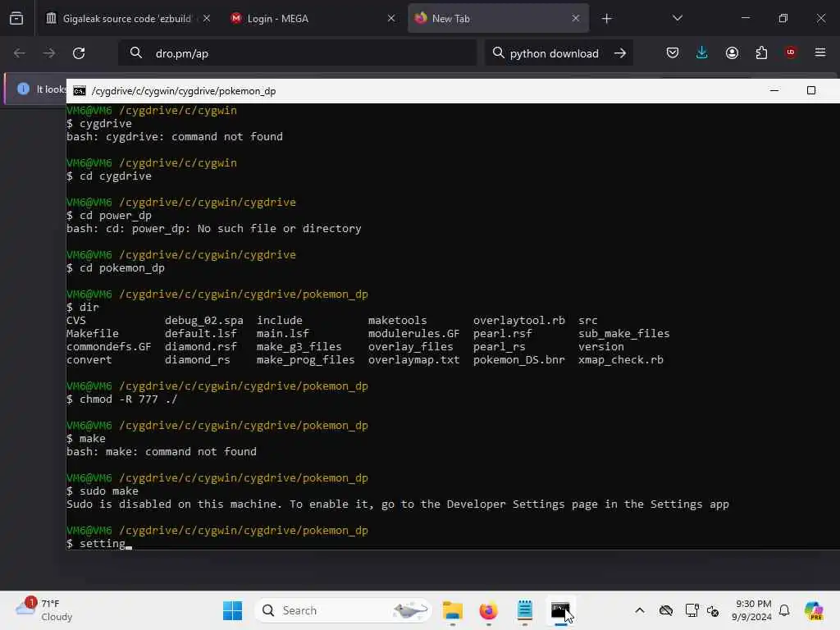The width and height of the screenshot is (840, 630).
Task: Open Firefox account menu
Action: point(733,53)
